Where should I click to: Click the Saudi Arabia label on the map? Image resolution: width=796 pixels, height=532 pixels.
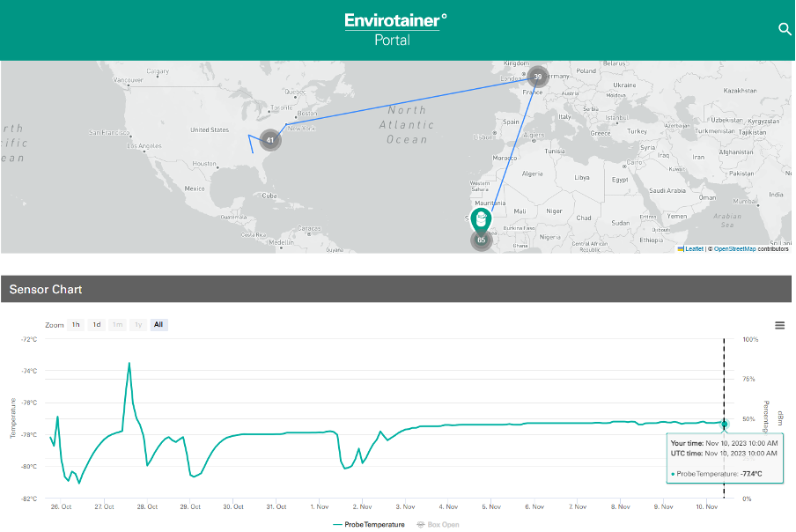point(667,191)
